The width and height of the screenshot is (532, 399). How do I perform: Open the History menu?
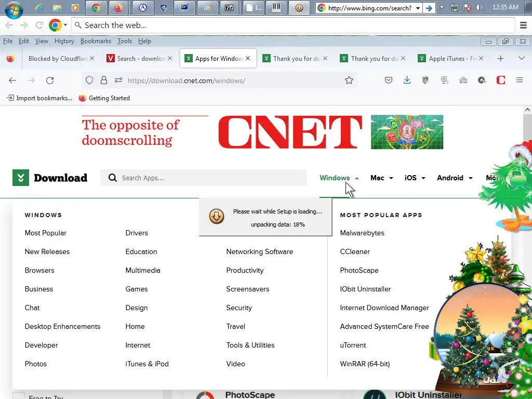click(x=64, y=41)
